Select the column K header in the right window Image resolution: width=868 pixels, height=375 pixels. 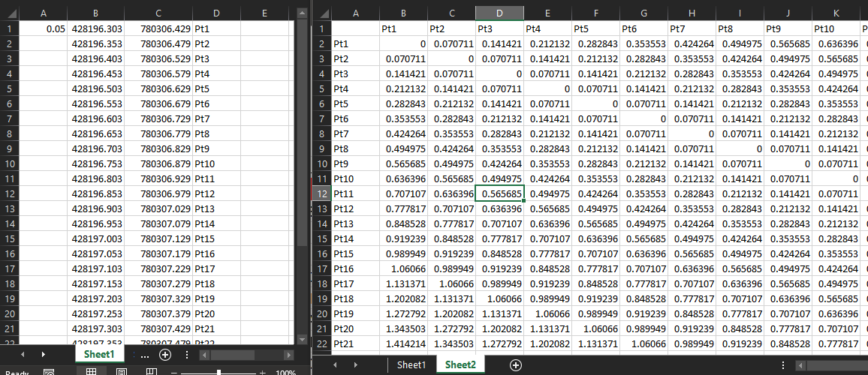tap(836, 13)
